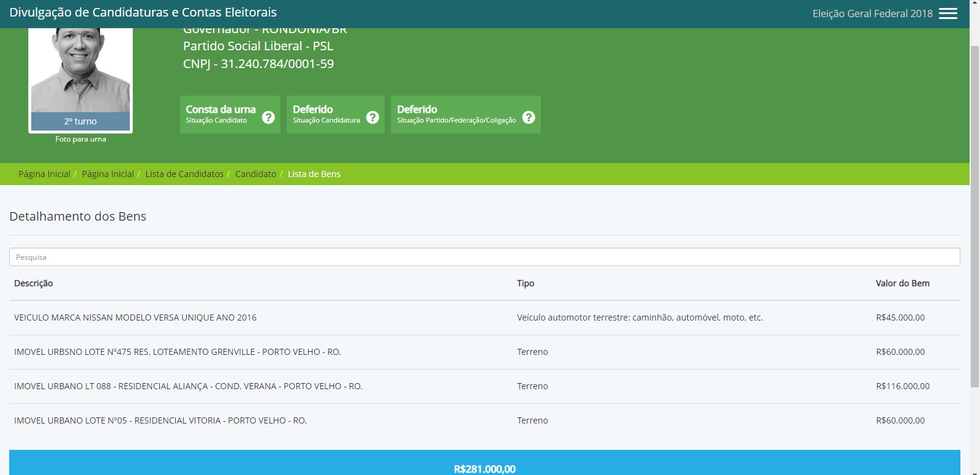Focus the Pesquisa search field
This screenshot has width=980, height=475.
(x=484, y=257)
